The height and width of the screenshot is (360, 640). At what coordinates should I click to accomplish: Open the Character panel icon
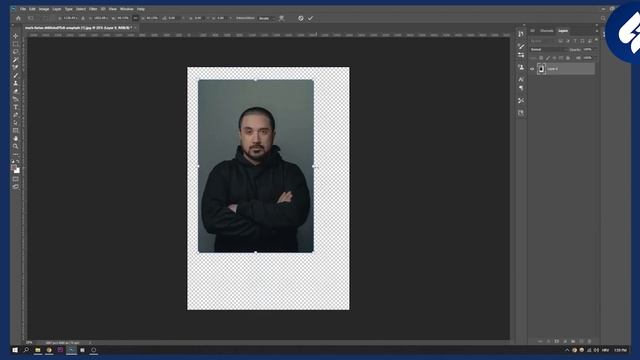[521, 79]
